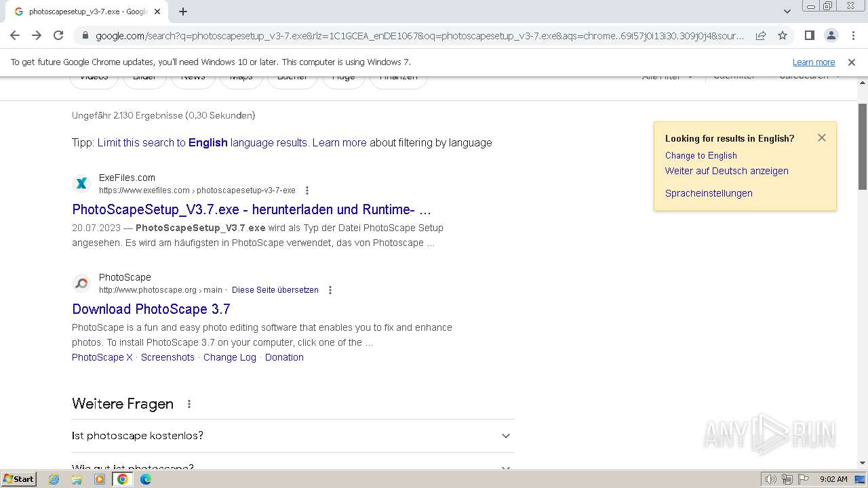868x488 pixels.
Task: Open Download PhotoScape 3.7 result
Action: click(x=151, y=309)
